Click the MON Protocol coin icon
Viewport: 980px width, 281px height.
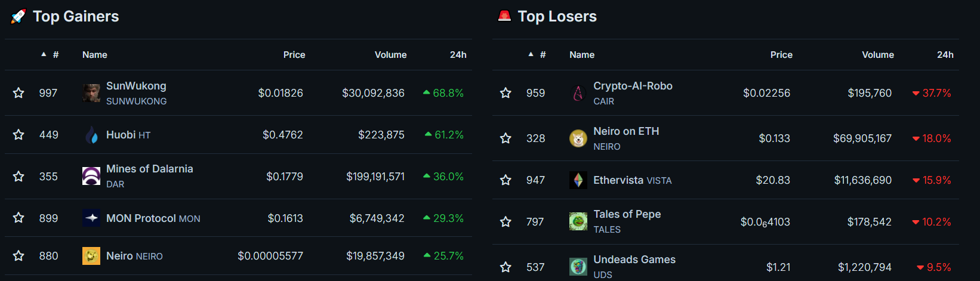click(91, 218)
